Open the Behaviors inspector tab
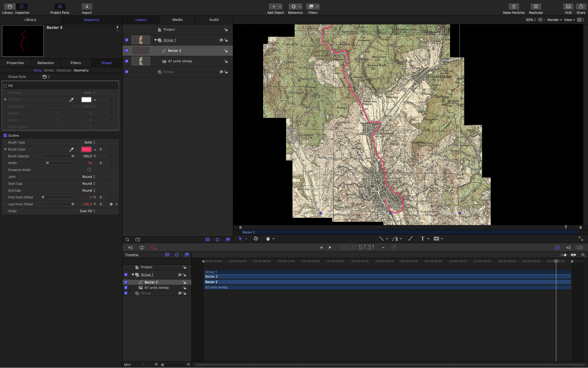 pos(46,63)
